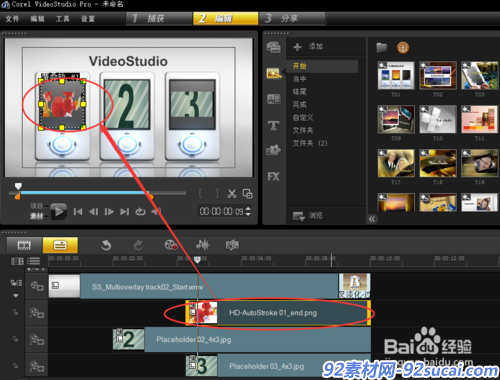This screenshot has width=500, height=380.
Task: Click the play button in preview
Action: 59,211
